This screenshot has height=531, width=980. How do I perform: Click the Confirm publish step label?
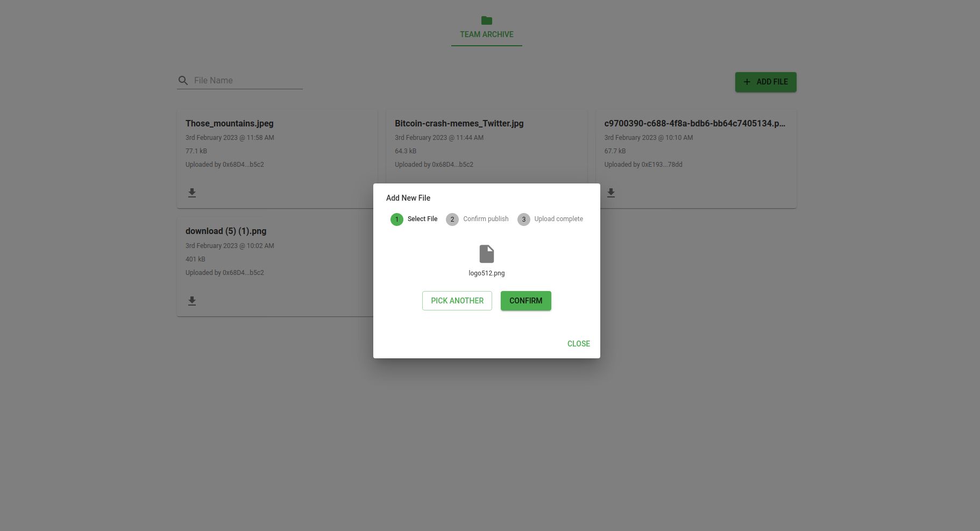point(486,219)
